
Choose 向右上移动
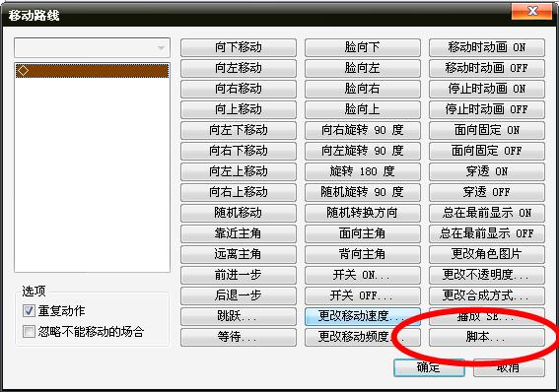[x=239, y=192]
